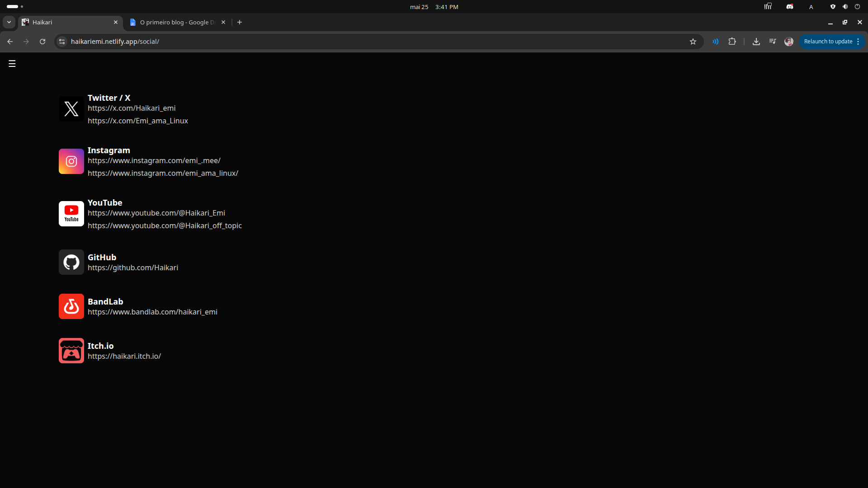This screenshot has height=488, width=868.
Task: Open the tab search dropdown arrow
Action: [9, 22]
